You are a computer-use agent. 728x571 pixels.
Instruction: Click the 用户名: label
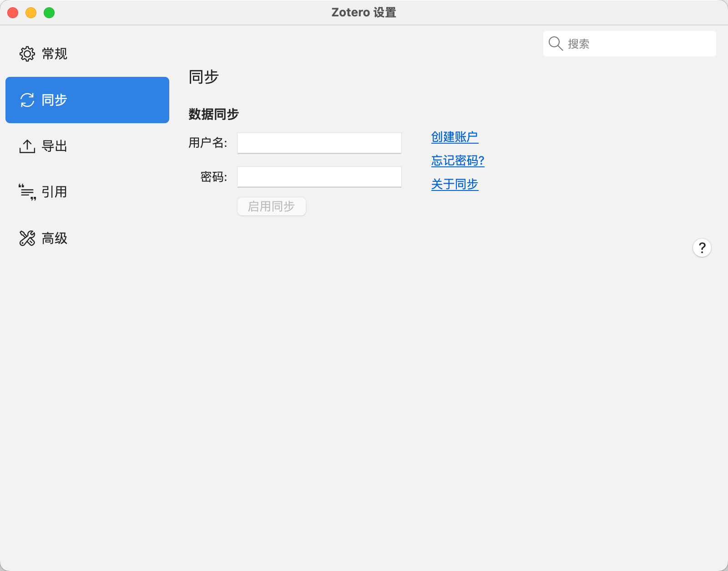coord(208,143)
